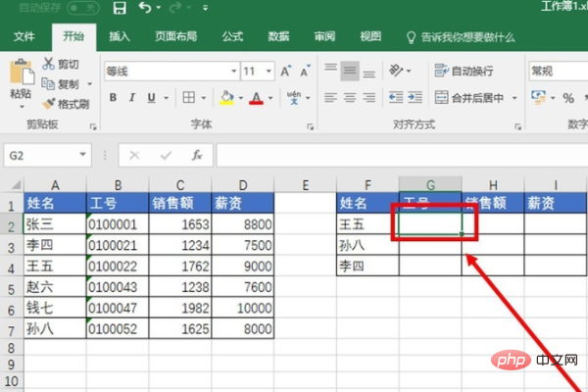Open the 文件 tab
This screenshot has height=392, width=588.
[x=24, y=36]
